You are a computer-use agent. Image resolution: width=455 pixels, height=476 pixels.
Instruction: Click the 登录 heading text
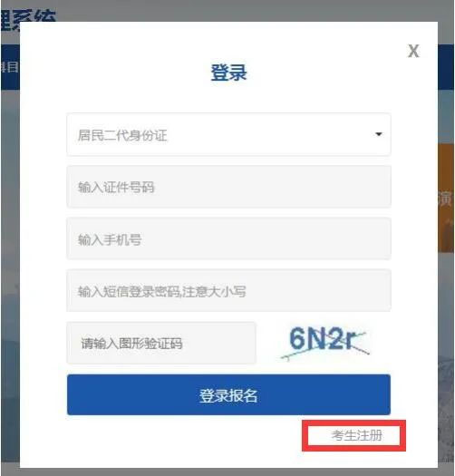pyautogui.click(x=229, y=73)
